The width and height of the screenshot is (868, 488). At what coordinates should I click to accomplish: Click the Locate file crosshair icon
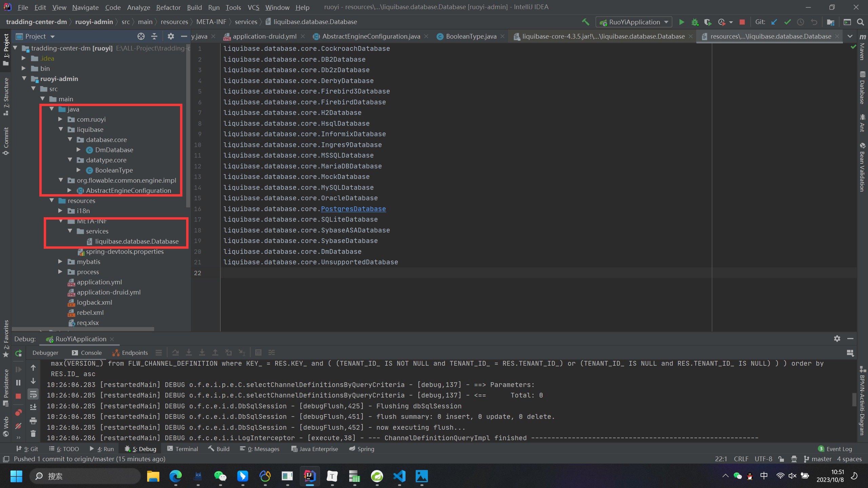(141, 36)
